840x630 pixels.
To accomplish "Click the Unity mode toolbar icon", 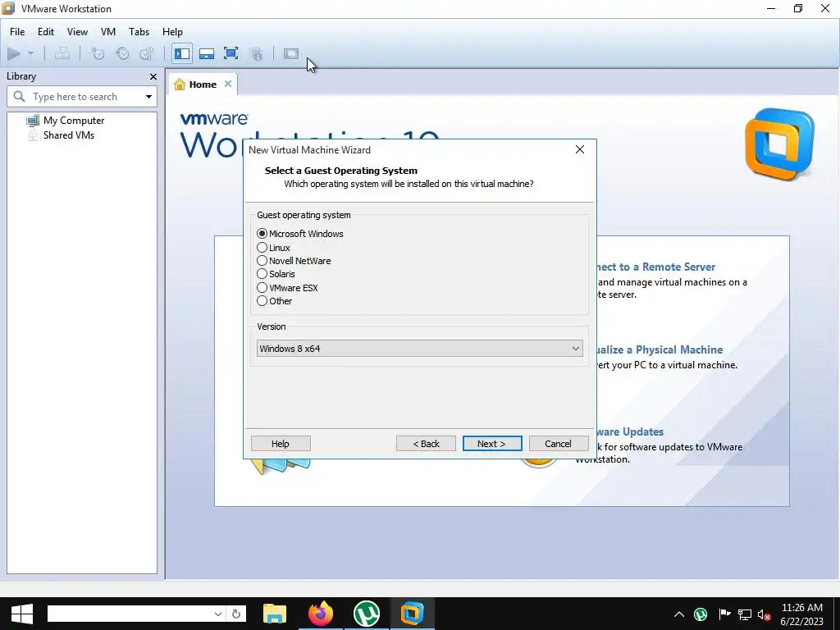I will click(x=256, y=53).
